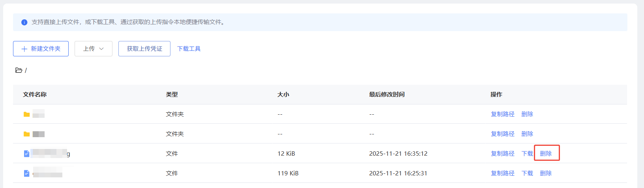Screen dimensions: 644x188
Task: Click 删除 for the 119 KiB file
Action: [x=546, y=173]
